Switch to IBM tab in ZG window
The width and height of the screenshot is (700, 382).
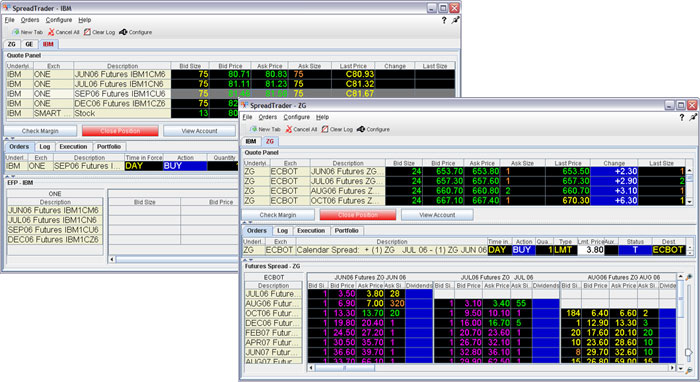point(251,141)
